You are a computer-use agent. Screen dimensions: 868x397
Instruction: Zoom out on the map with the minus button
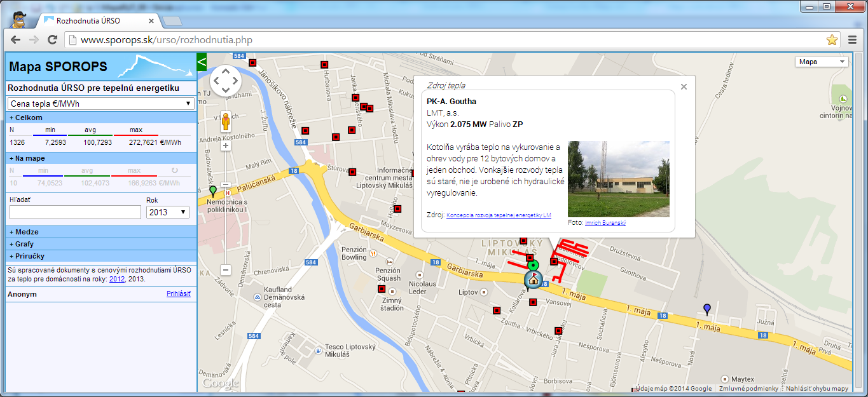pyautogui.click(x=225, y=270)
